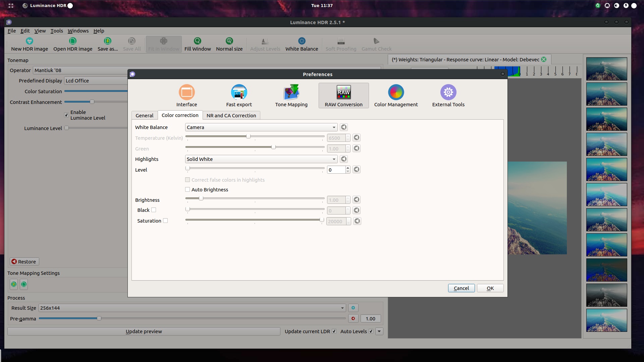The width and height of the screenshot is (644, 362).
Task: Click the Level slider track
Action: coord(255,168)
